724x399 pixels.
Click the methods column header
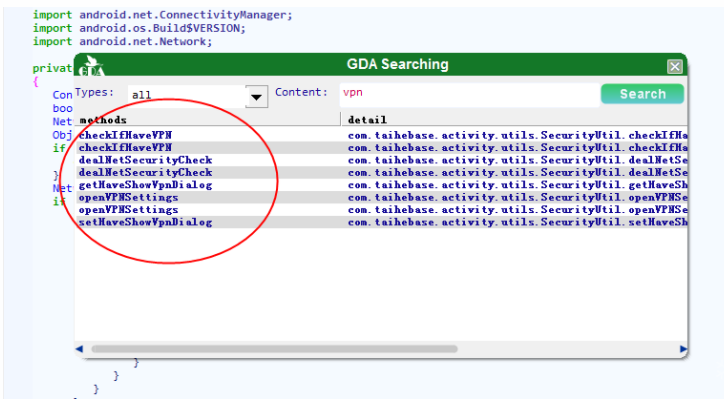pyautogui.click(x=208, y=120)
